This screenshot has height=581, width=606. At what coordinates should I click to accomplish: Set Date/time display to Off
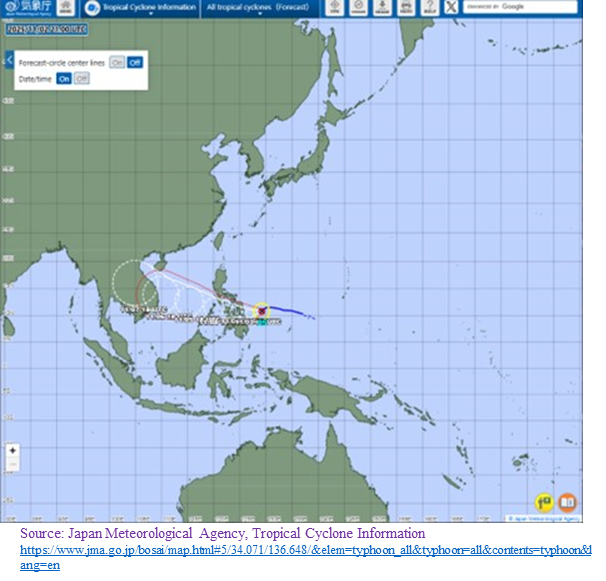point(81,78)
